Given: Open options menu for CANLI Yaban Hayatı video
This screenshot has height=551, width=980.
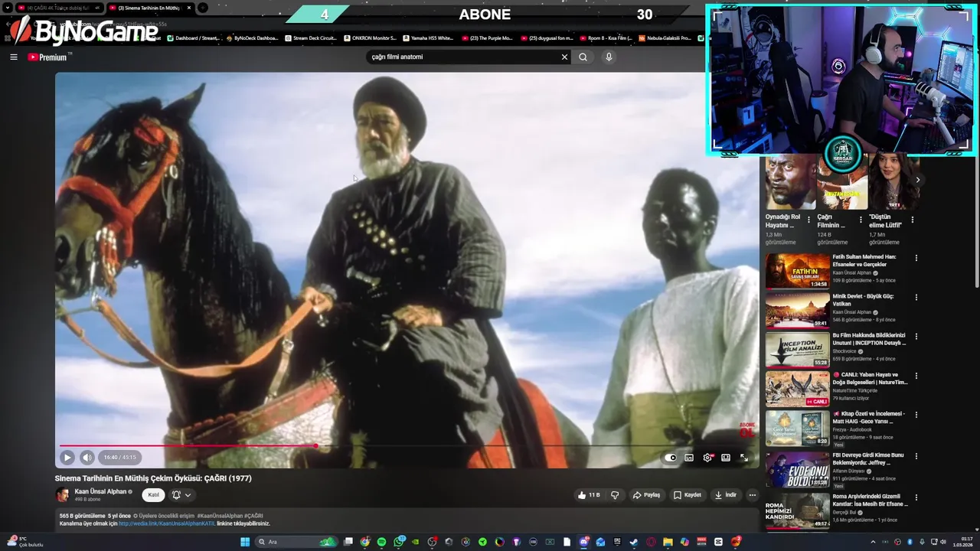Looking at the screenshot, I should click(x=916, y=376).
